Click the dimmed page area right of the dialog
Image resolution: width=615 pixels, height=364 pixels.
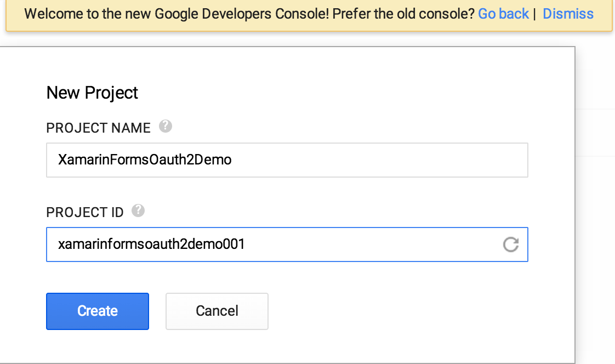[x=595, y=219]
